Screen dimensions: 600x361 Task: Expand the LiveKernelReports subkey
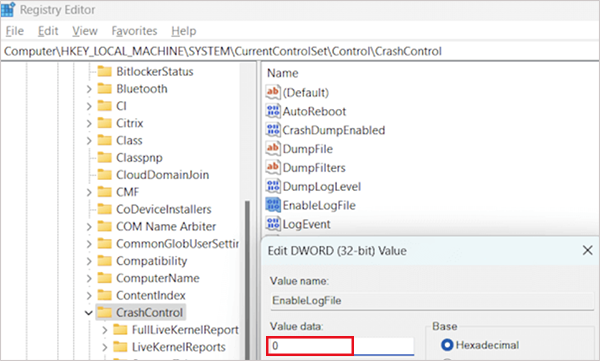[x=104, y=347]
